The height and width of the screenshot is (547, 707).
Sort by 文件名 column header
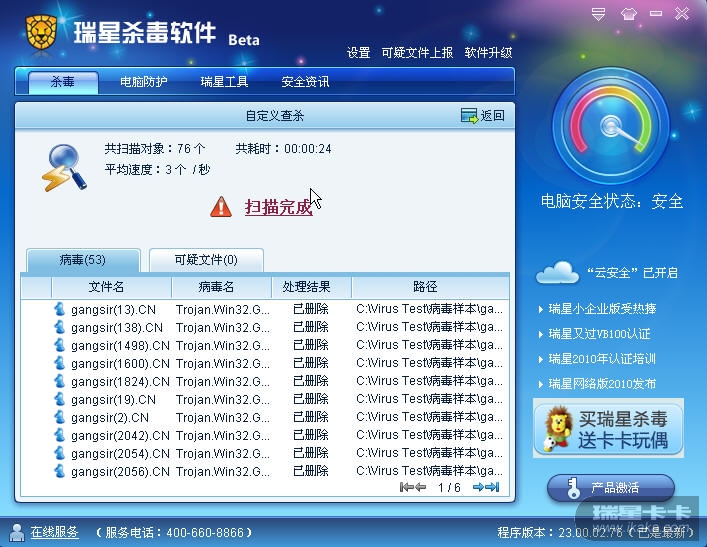111,287
